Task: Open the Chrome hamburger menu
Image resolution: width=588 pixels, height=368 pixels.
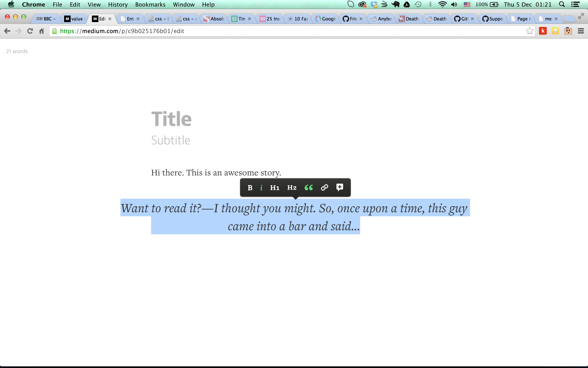Action: (x=581, y=31)
